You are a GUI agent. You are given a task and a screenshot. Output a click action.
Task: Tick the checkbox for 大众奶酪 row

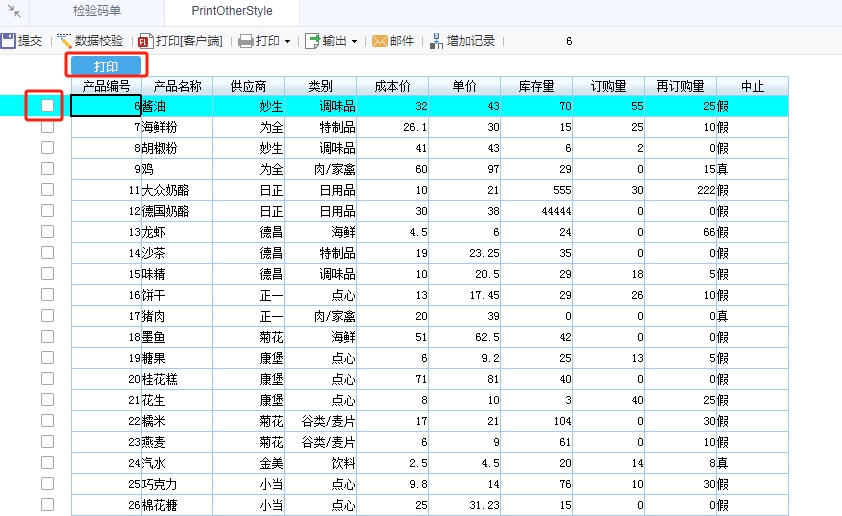pos(47,190)
